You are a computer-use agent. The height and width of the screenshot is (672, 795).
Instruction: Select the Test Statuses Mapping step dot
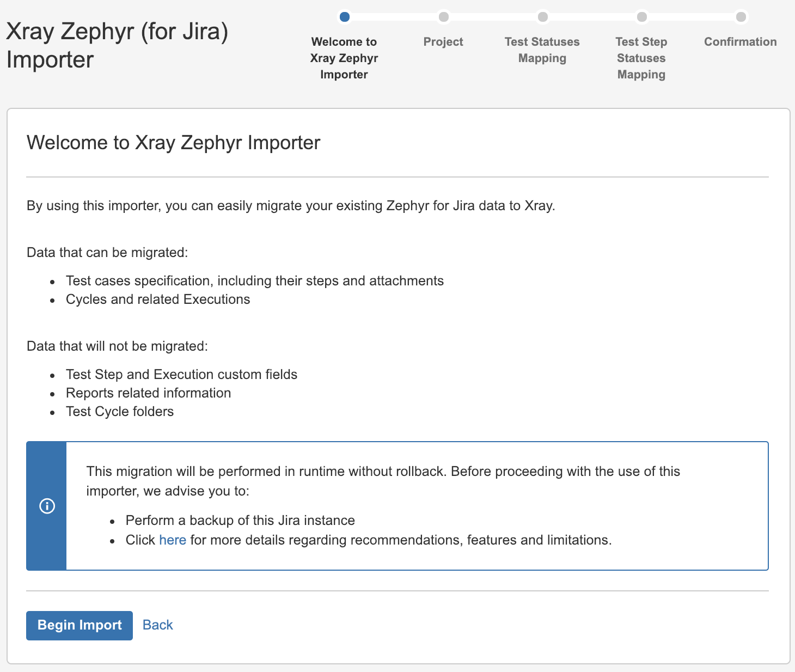(x=542, y=17)
